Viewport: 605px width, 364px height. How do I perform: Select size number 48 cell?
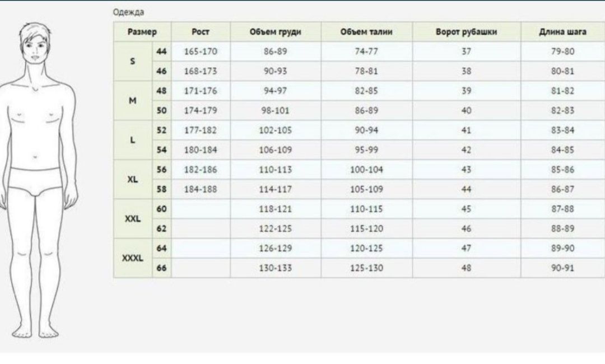162,91
